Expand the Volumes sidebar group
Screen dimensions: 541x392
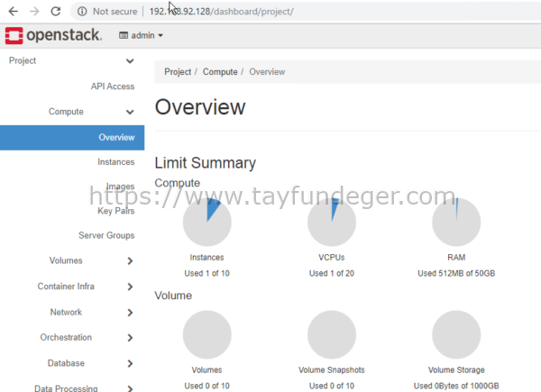pyautogui.click(x=130, y=261)
